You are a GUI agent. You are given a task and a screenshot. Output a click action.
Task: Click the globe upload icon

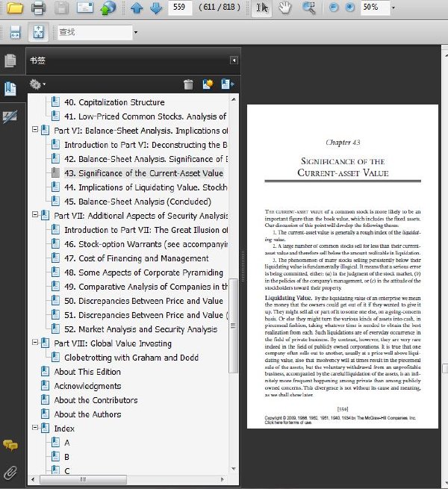(108, 7)
